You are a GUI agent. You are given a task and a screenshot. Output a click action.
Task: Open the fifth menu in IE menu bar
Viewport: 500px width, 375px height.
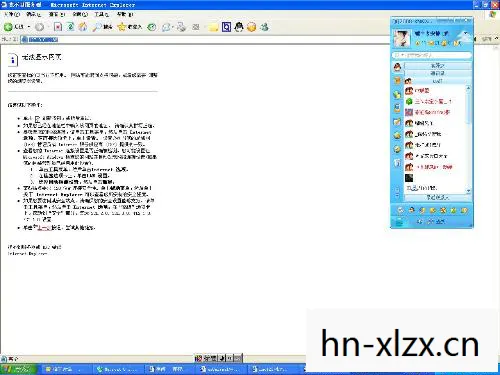coord(102,14)
